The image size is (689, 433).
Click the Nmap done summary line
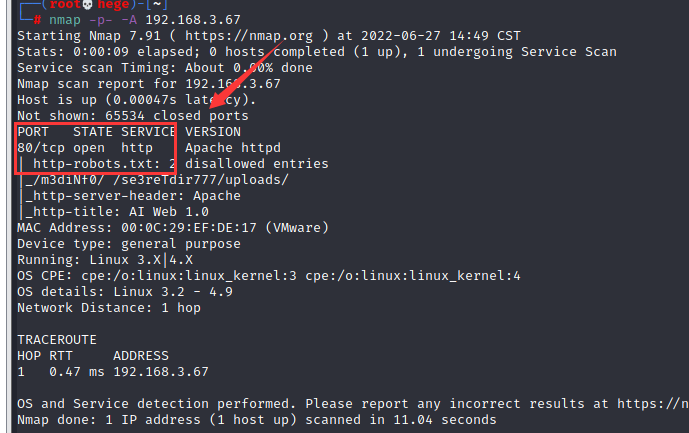coord(257,420)
